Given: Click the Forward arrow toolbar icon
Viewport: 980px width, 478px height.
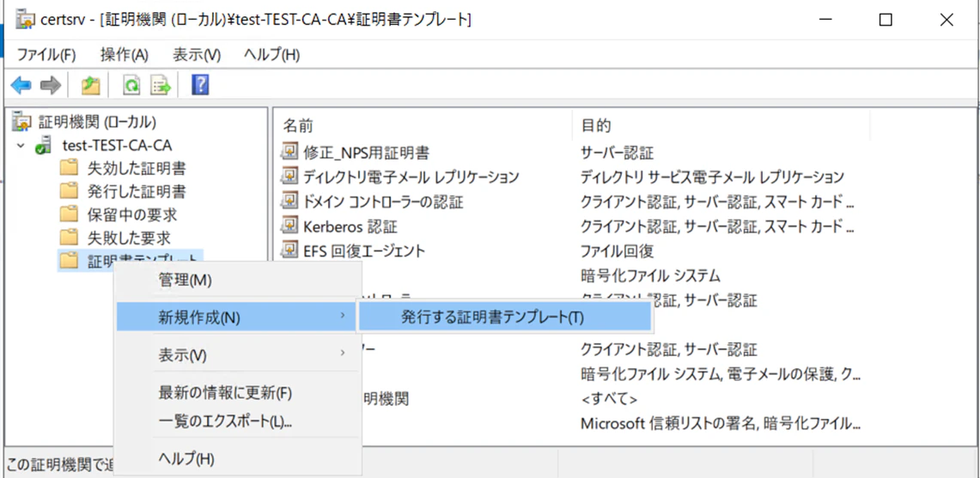Looking at the screenshot, I should coord(50,86).
